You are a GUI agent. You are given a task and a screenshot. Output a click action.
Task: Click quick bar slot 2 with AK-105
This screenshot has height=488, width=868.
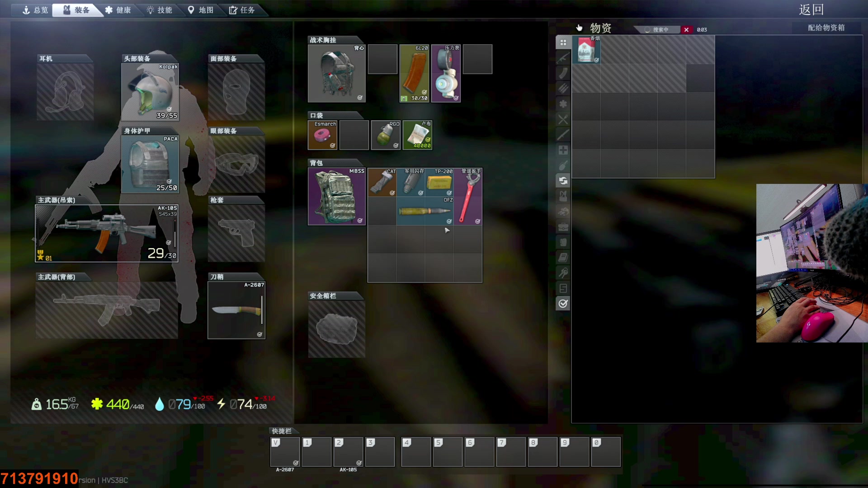tap(348, 451)
